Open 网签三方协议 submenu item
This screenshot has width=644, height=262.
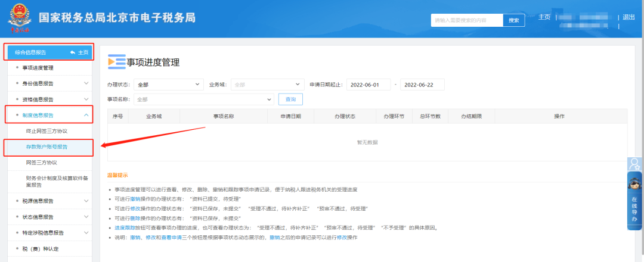click(x=41, y=163)
